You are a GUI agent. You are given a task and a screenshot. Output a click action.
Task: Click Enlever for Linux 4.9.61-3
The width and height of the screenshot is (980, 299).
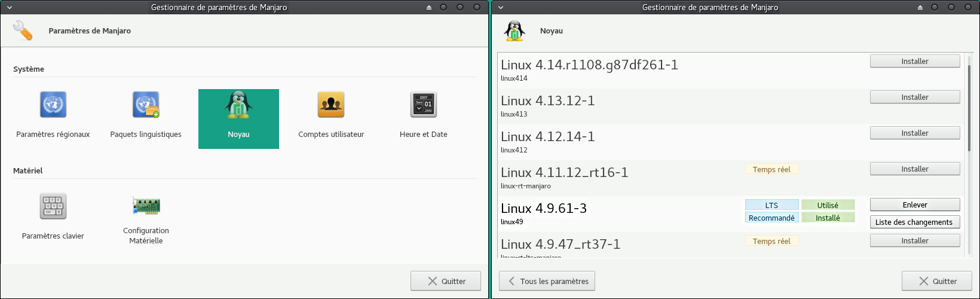point(915,205)
